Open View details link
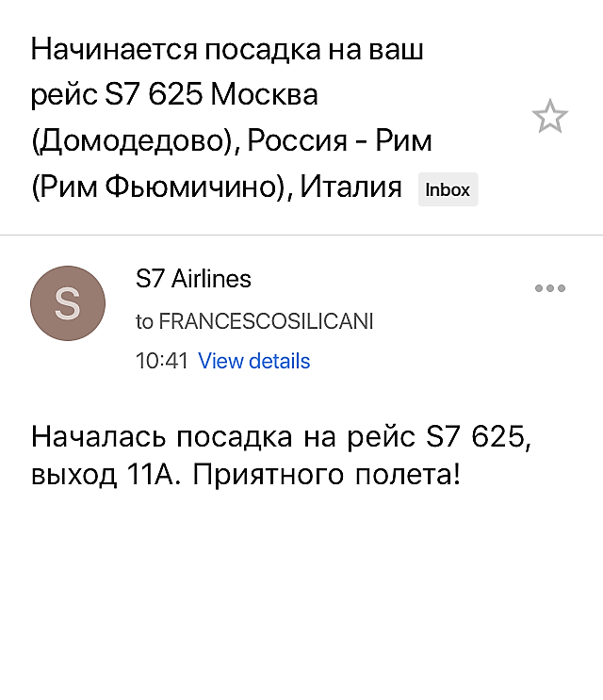This screenshot has height=700, width=603. (254, 361)
